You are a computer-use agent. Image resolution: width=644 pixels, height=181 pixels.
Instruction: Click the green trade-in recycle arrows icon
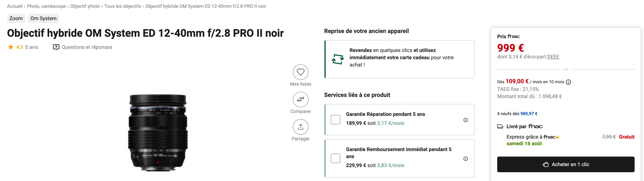[x=338, y=59]
